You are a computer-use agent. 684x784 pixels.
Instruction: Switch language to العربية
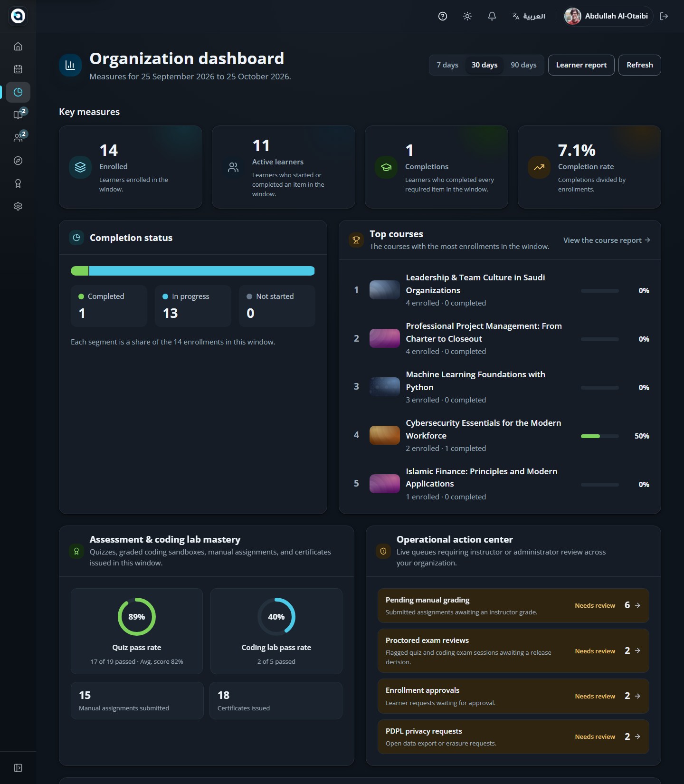pyautogui.click(x=529, y=16)
